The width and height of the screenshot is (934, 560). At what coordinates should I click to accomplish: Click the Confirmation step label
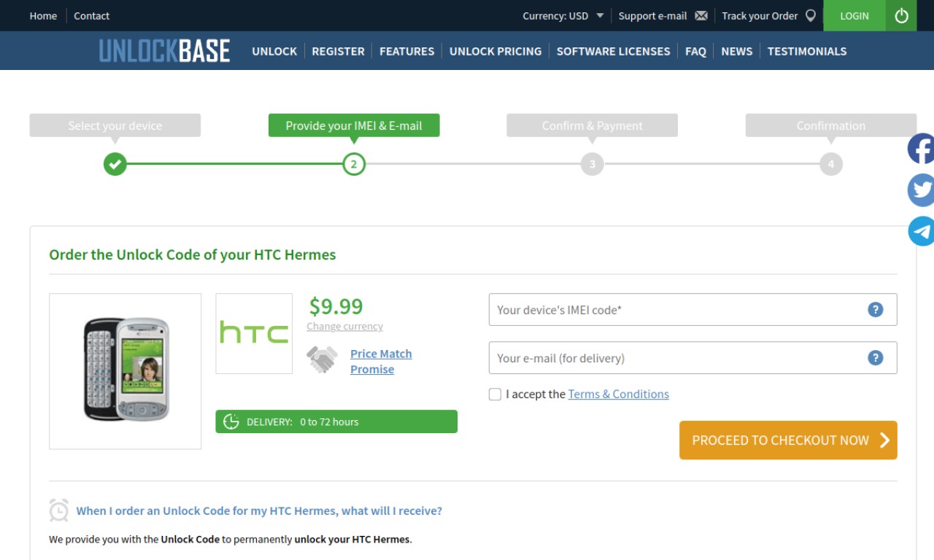pos(830,125)
